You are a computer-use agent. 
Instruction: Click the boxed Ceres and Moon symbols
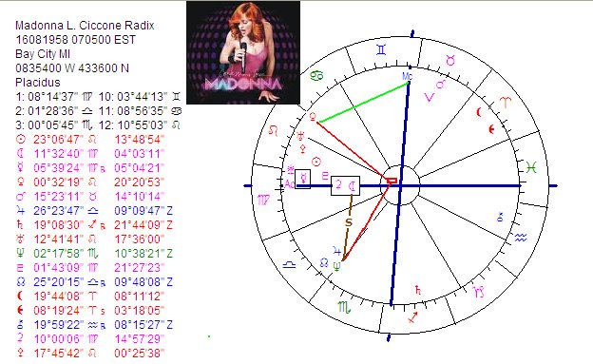(x=345, y=185)
